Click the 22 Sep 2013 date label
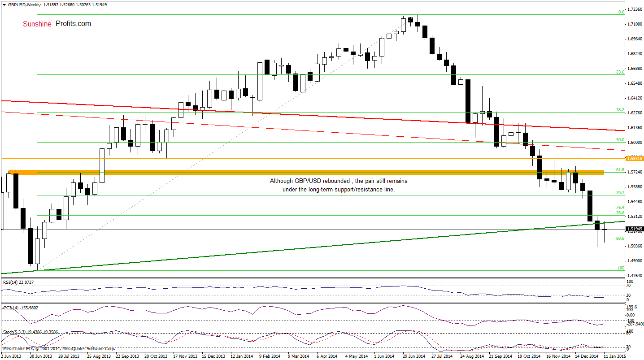 (127, 356)
